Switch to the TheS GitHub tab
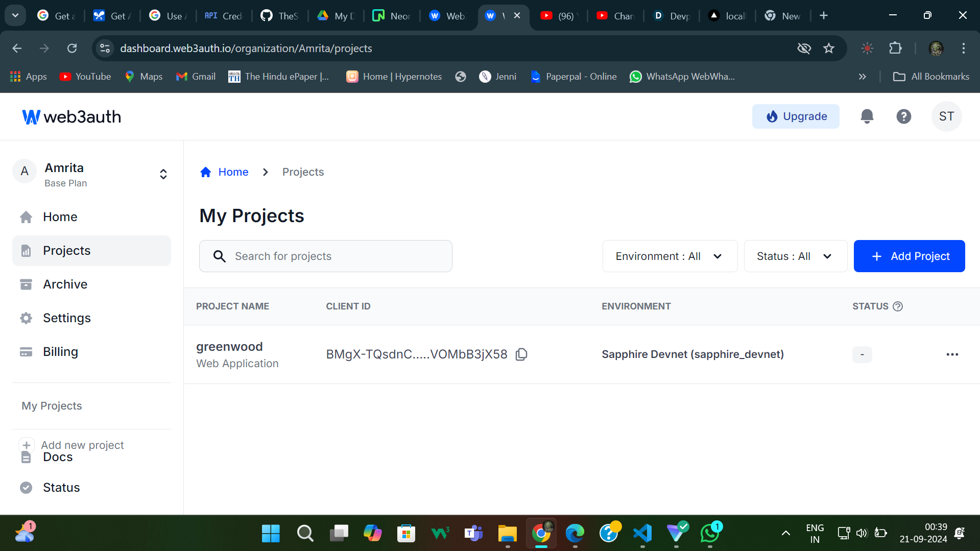 pyautogui.click(x=279, y=16)
